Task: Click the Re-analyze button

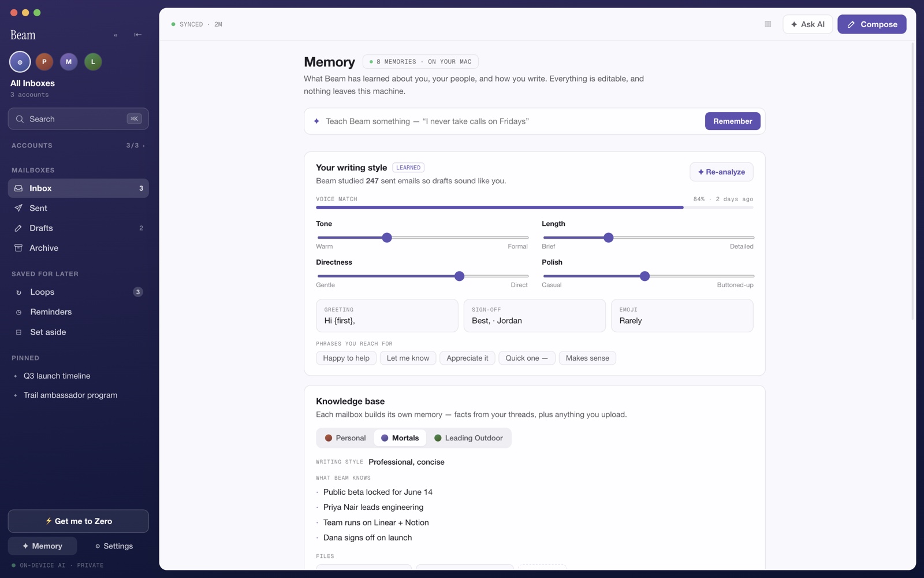Action: 721,172
